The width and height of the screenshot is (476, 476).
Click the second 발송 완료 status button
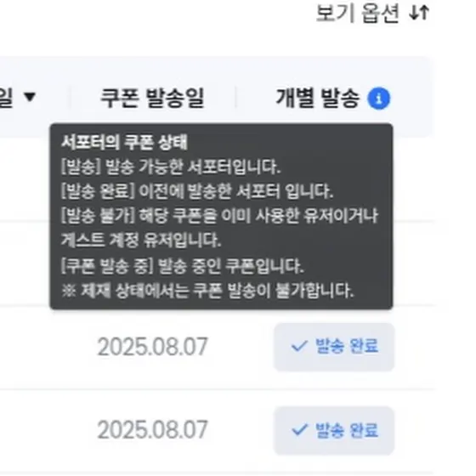point(334,430)
